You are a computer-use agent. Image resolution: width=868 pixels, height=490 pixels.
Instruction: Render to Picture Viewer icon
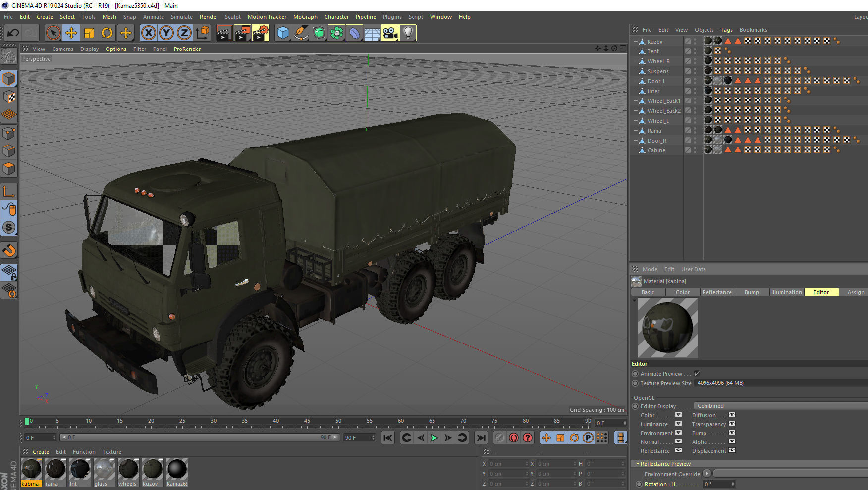(242, 33)
